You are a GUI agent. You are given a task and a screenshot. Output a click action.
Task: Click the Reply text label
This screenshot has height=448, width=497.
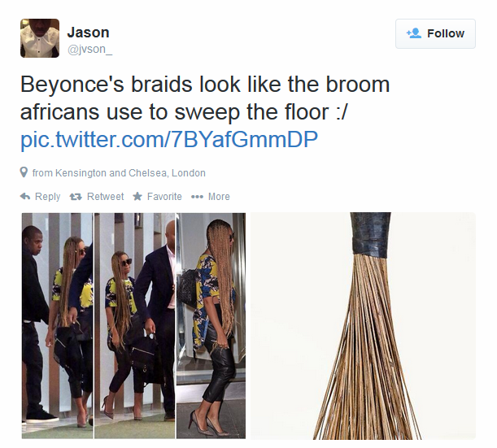[x=47, y=197]
